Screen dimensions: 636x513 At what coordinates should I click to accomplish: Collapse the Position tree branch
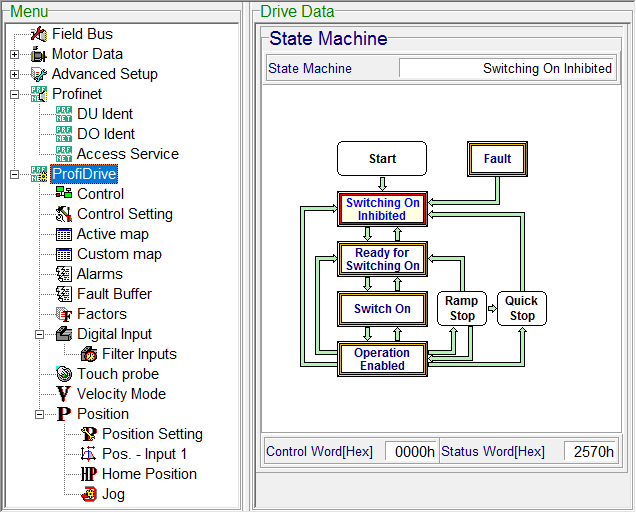(x=39, y=414)
